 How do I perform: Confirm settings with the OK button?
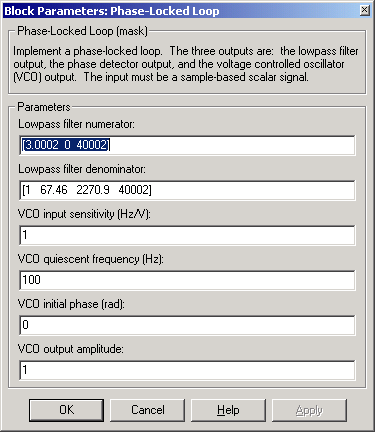66,410
